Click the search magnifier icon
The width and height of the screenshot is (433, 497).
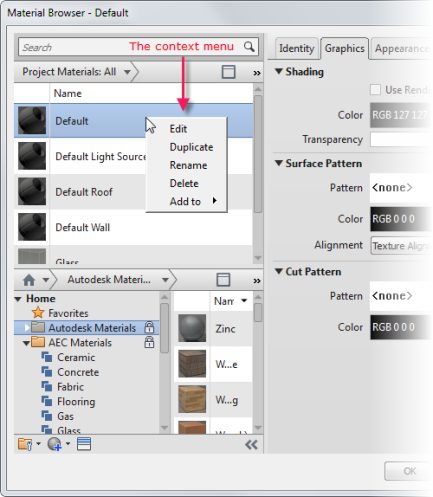pyautogui.click(x=249, y=46)
